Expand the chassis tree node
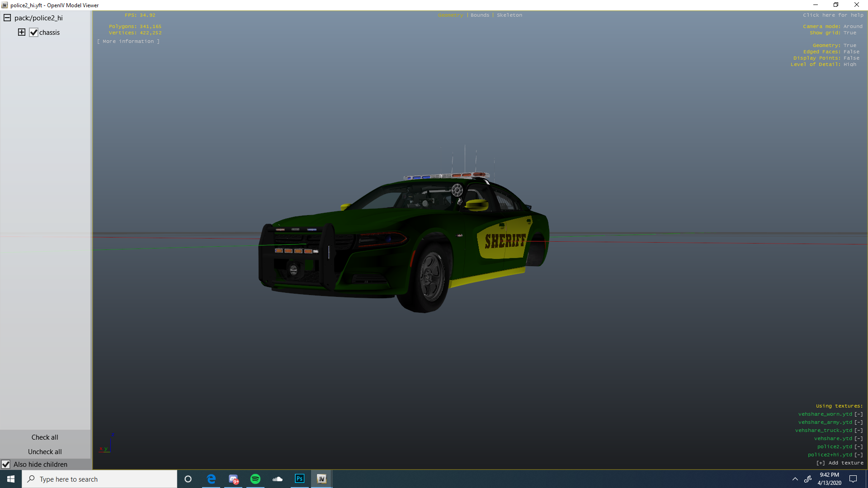The width and height of the screenshot is (868, 488). (x=22, y=32)
